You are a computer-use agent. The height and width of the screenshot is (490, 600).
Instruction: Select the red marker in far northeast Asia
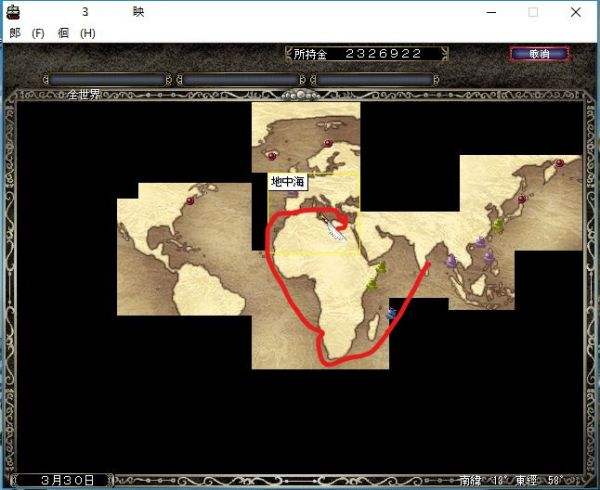click(x=559, y=162)
